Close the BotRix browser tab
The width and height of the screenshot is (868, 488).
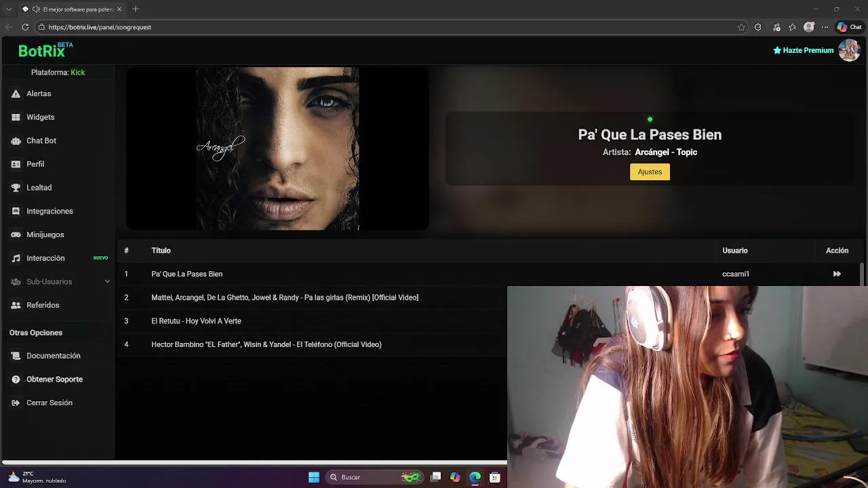click(x=119, y=9)
